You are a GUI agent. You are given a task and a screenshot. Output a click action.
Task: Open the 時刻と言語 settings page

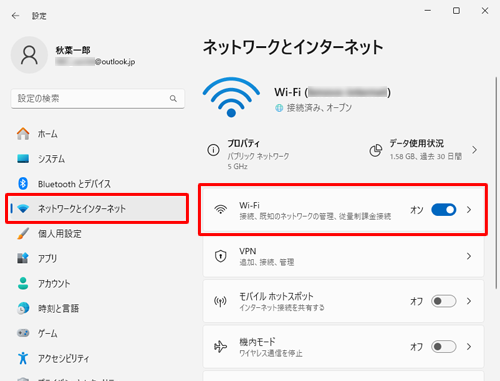coord(97,308)
